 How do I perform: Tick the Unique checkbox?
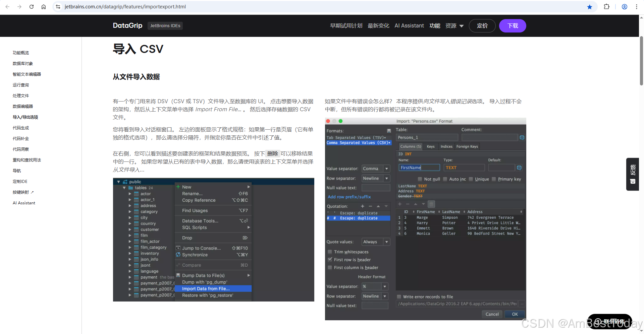[471, 179]
